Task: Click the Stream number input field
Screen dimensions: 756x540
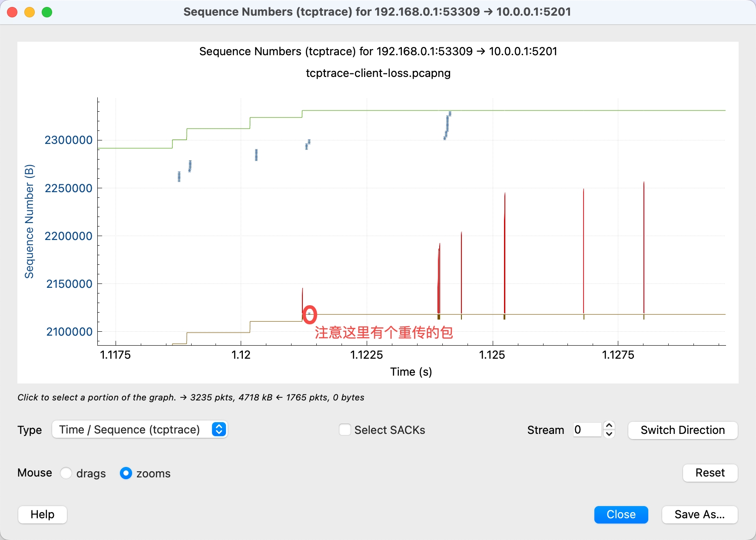Action: [x=587, y=430]
